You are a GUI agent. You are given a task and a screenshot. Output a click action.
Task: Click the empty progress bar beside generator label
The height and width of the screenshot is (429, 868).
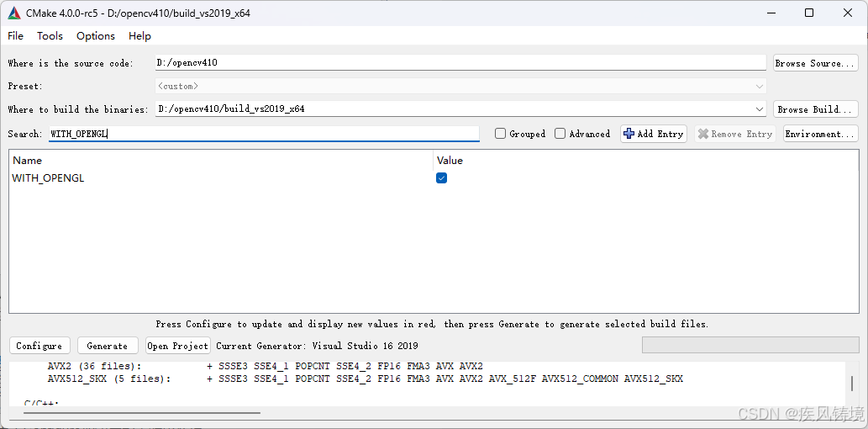(x=750, y=346)
